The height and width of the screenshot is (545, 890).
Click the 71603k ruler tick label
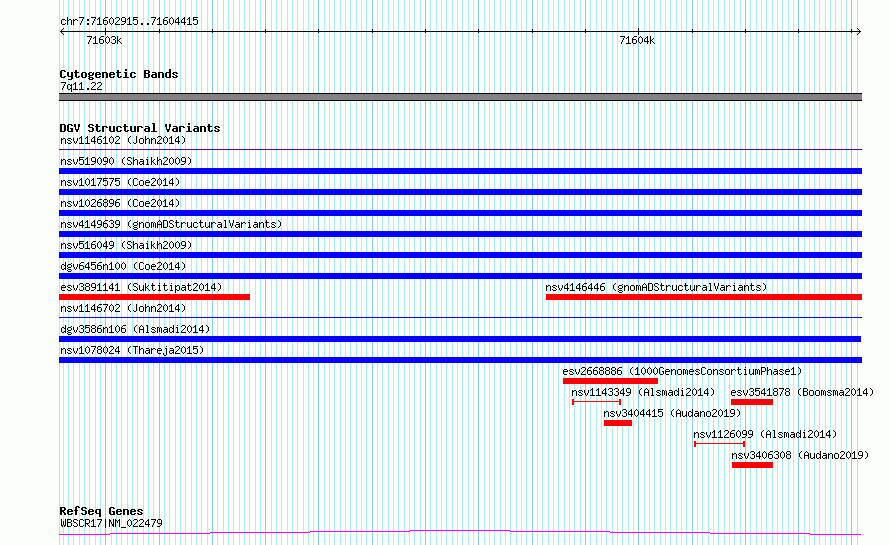pos(104,40)
